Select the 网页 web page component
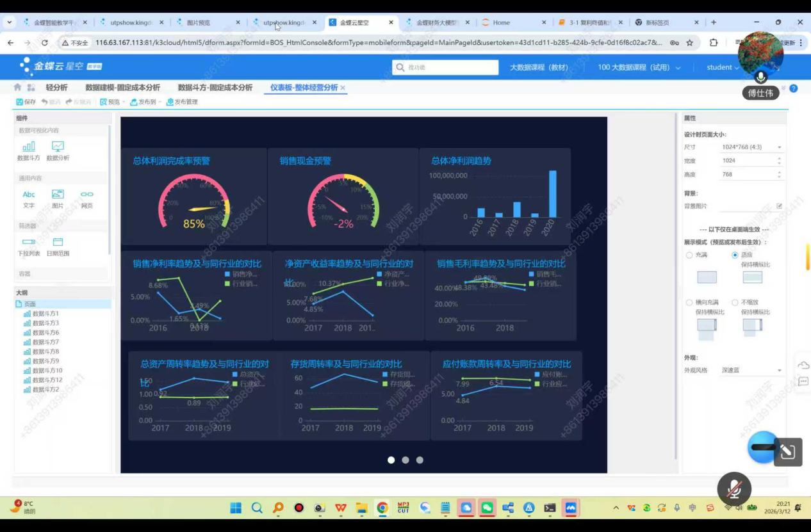This screenshot has height=532, width=811. tap(86, 195)
